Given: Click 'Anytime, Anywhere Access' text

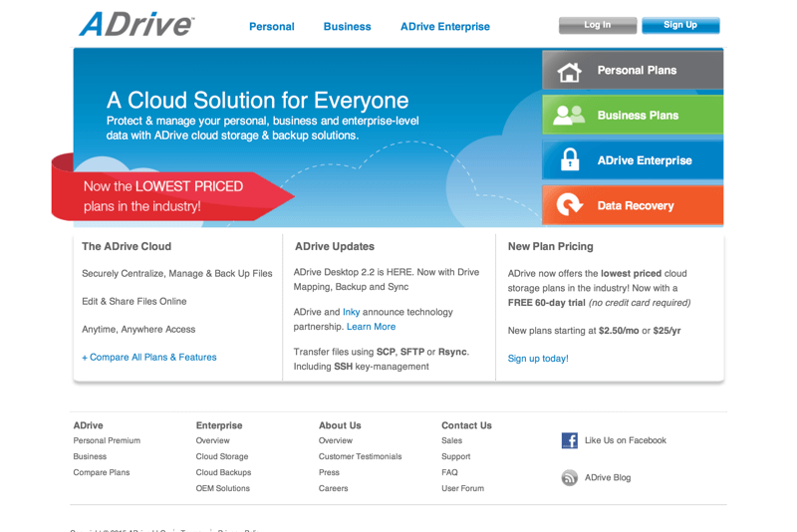Looking at the screenshot, I should coord(138,329).
